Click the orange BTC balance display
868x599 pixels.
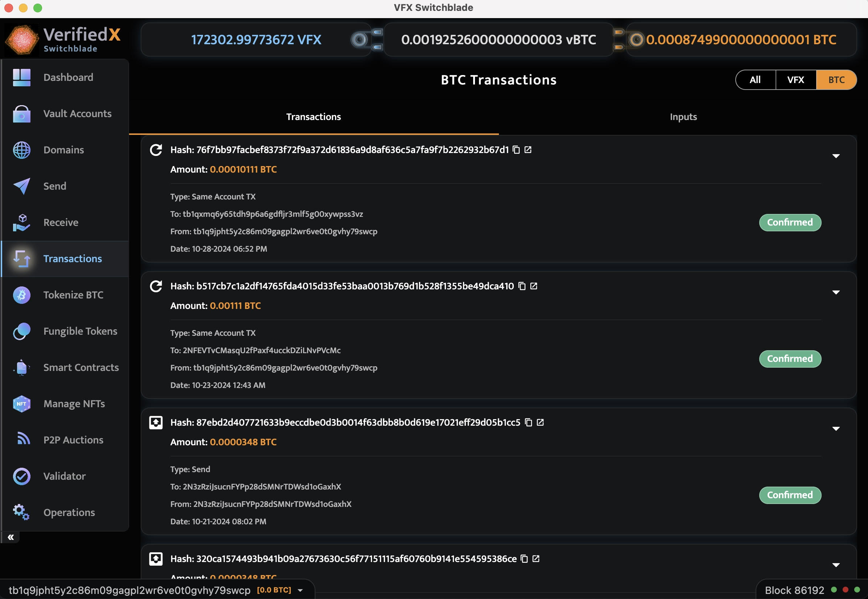tap(741, 40)
